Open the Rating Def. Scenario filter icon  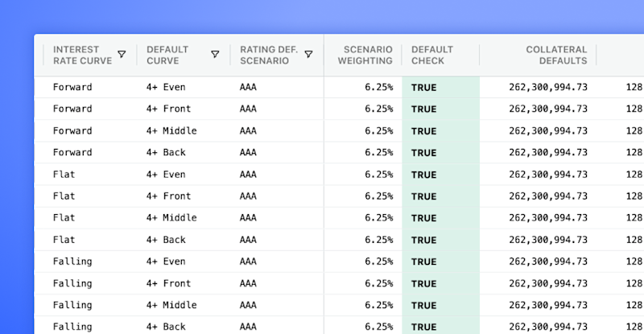point(308,54)
